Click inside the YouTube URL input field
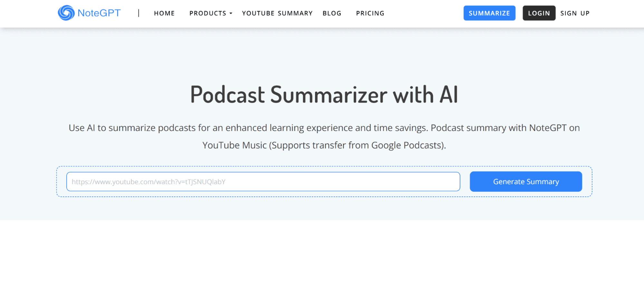The image size is (644, 298). (263, 181)
